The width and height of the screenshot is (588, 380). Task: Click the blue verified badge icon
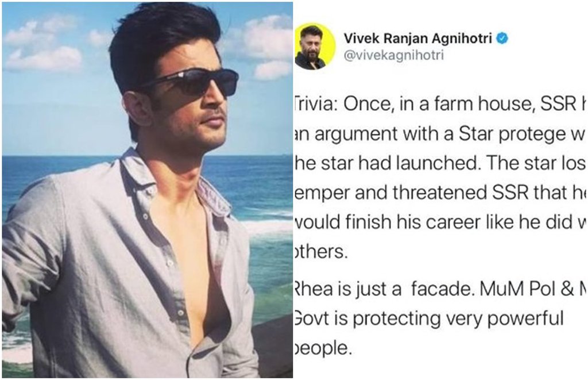502,39
